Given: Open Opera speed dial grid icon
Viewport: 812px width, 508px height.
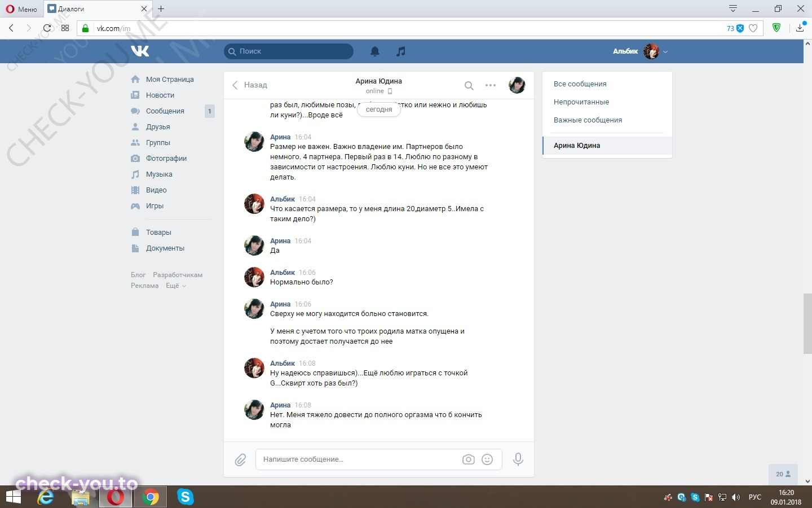Looking at the screenshot, I should click(x=65, y=28).
